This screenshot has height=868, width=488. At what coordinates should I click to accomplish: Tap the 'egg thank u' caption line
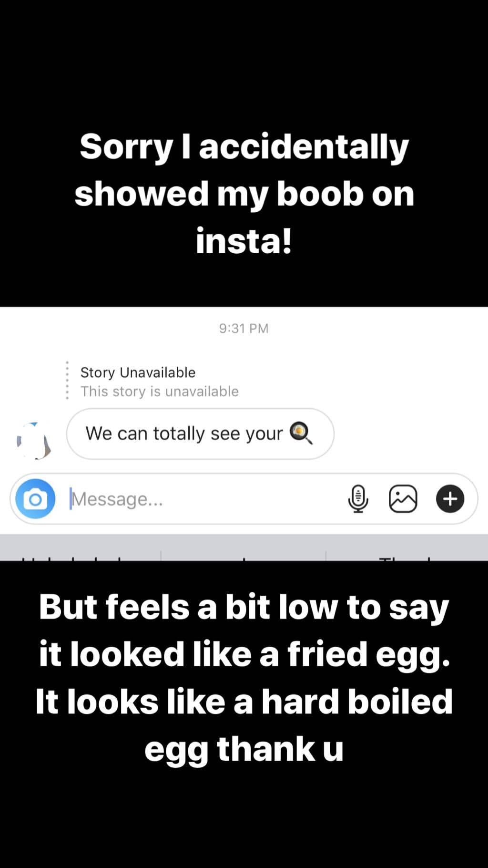click(x=244, y=748)
